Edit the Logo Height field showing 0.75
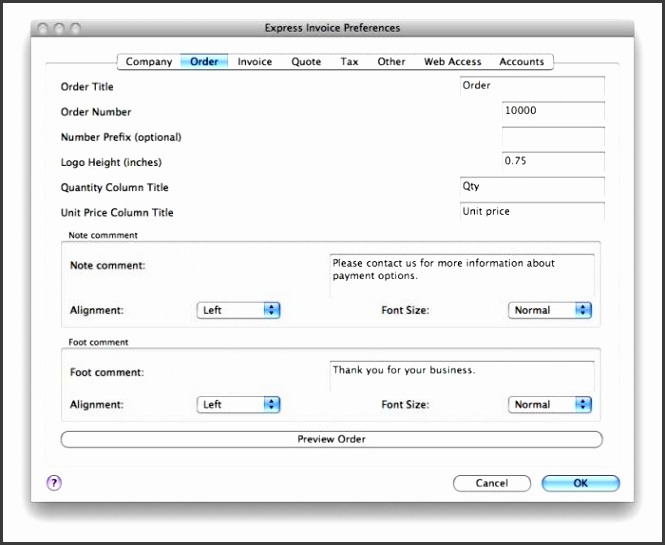This screenshot has height=545, width=665. [553, 161]
